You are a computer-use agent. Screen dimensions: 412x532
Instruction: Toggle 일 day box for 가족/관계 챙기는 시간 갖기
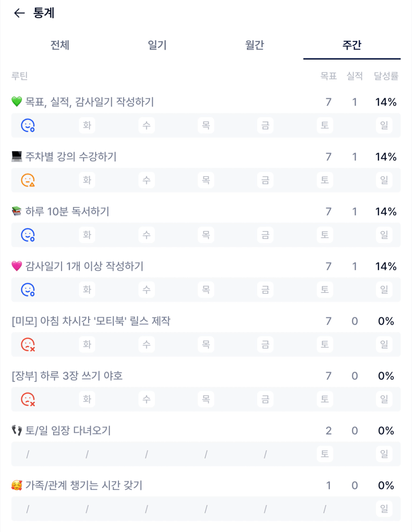pos(384,509)
